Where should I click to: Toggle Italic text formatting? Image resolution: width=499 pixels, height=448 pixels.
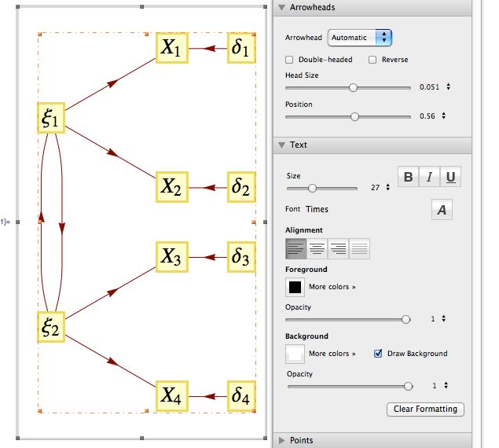coord(429,176)
